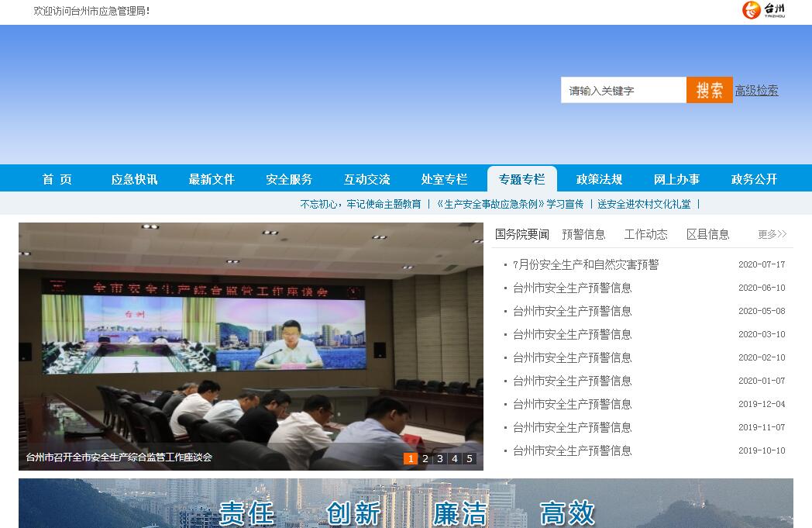Click the Taizhou logo icon

[763, 10]
